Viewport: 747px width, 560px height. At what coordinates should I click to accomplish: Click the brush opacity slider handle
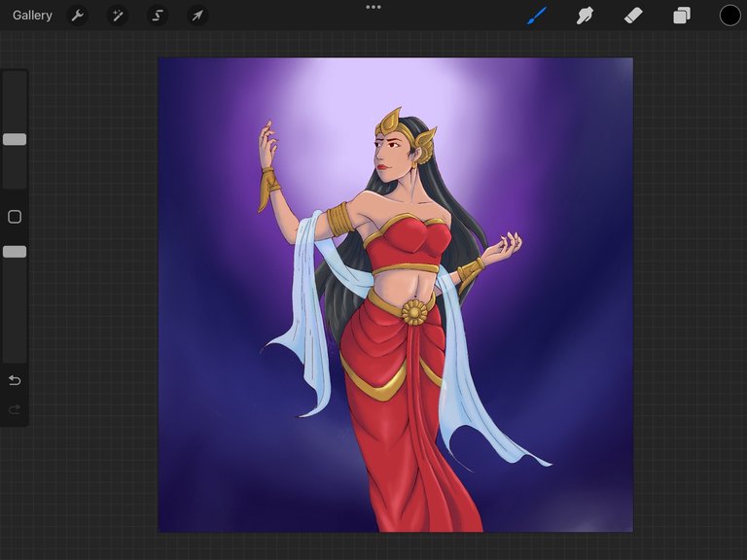pyautogui.click(x=15, y=252)
